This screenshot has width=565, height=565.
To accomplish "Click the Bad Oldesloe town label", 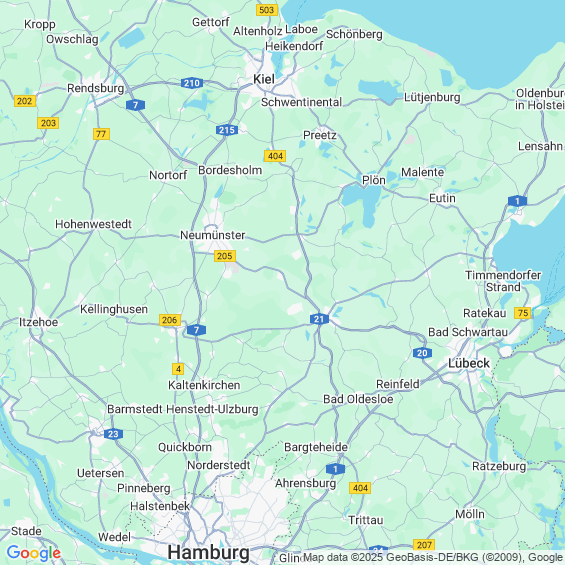I will click(358, 399).
